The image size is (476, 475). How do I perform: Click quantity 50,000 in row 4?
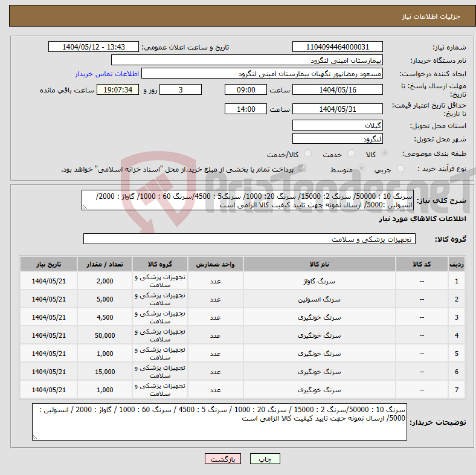(x=105, y=335)
